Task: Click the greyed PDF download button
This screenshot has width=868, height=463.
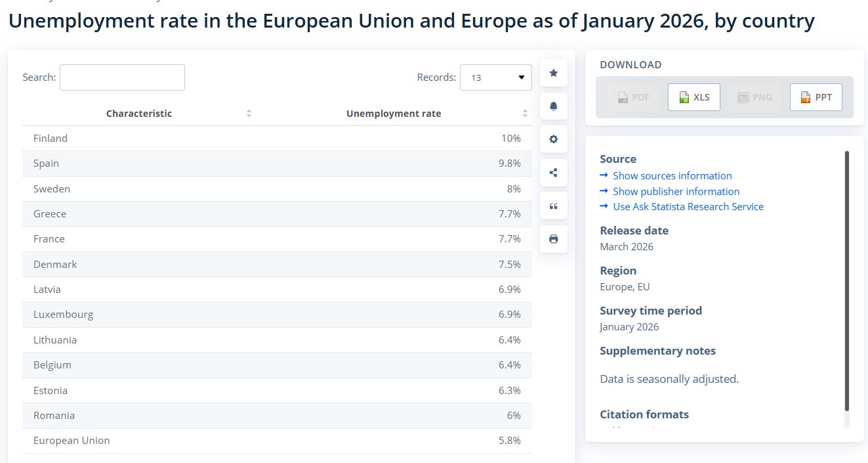Action: coord(633,97)
